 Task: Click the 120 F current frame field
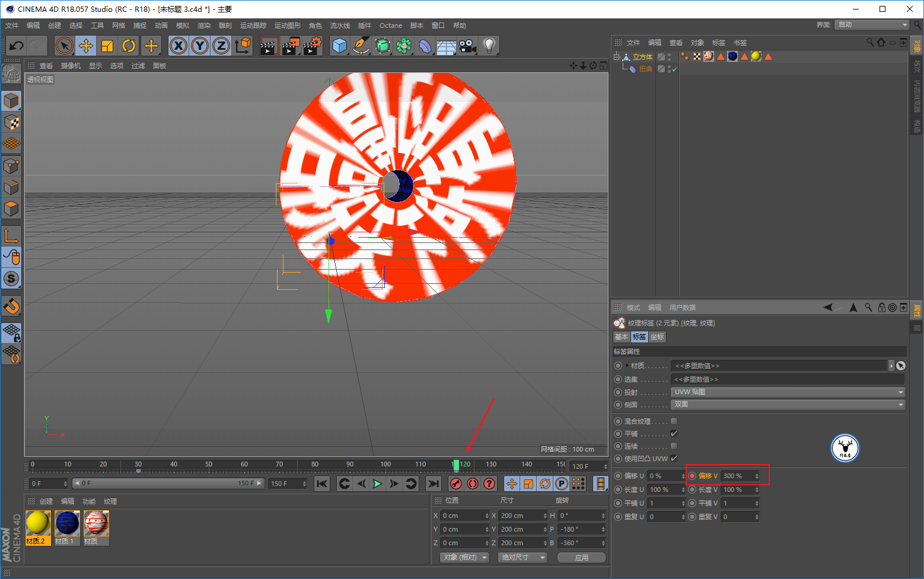[x=589, y=466]
